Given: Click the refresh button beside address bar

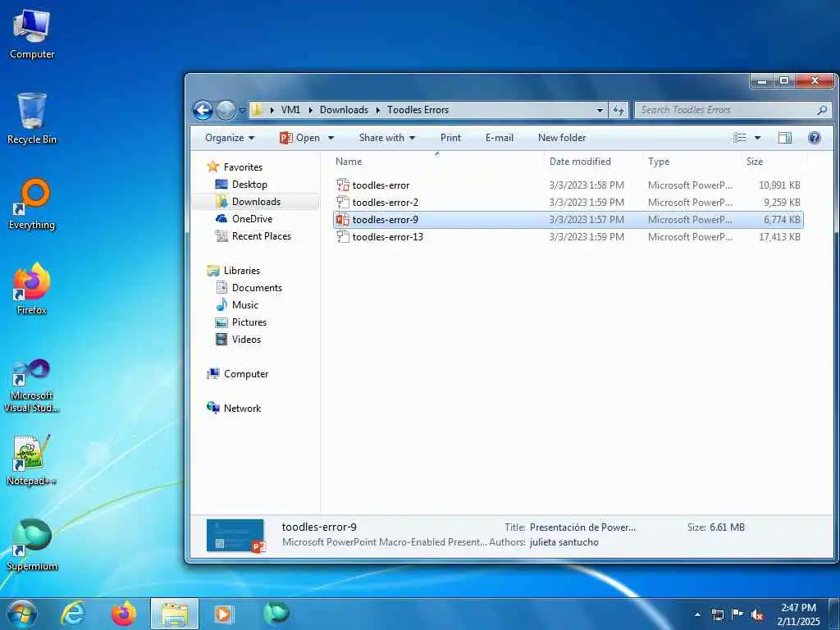Looking at the screenshot, I should click(x=619, y=110).
